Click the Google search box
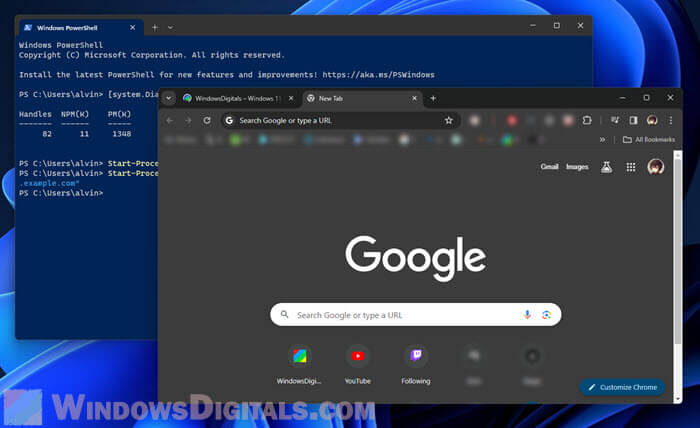The image size is (700, 428). coord(416,315)
